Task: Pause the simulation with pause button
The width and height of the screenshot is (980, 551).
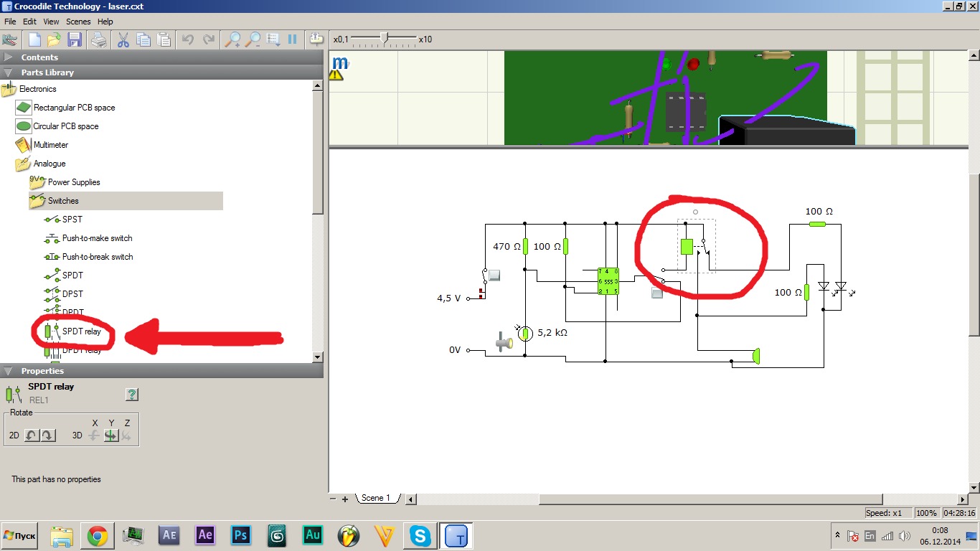Action: click(x=293, y=39)
